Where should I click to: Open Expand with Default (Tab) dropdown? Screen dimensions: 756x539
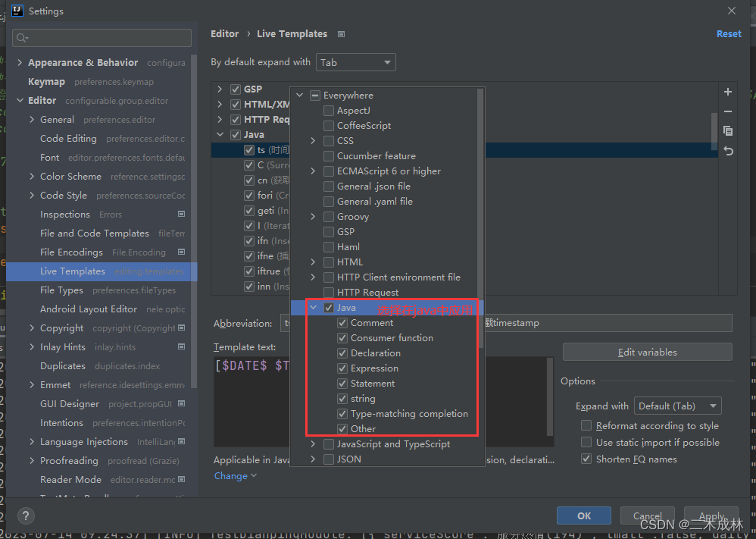[x=677, y=406]
